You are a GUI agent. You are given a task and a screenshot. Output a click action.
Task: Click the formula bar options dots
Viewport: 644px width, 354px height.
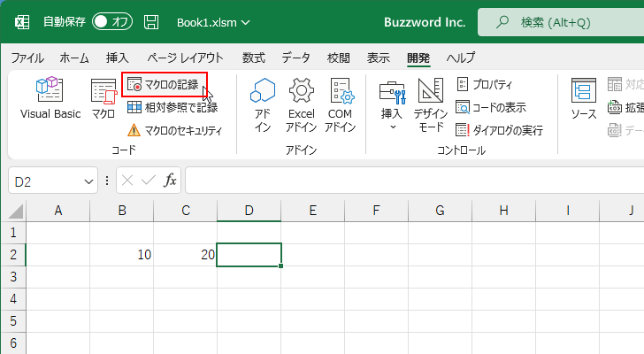coord(107,181)
